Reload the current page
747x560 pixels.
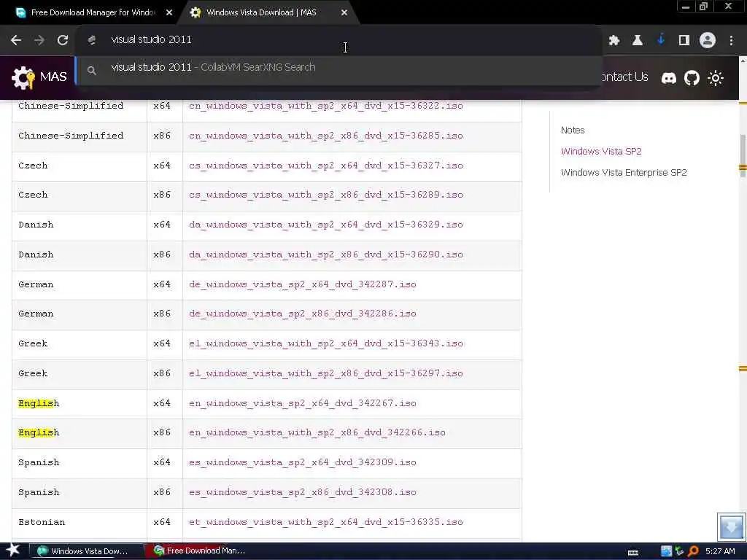(x=63, y=41)
